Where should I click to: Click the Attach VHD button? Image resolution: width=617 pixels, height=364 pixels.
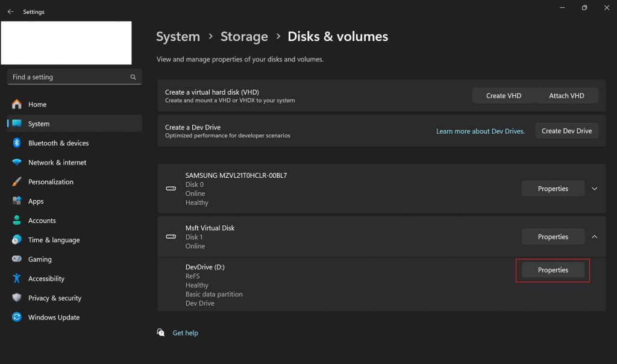pyautogui.click(x=566, y=95)
